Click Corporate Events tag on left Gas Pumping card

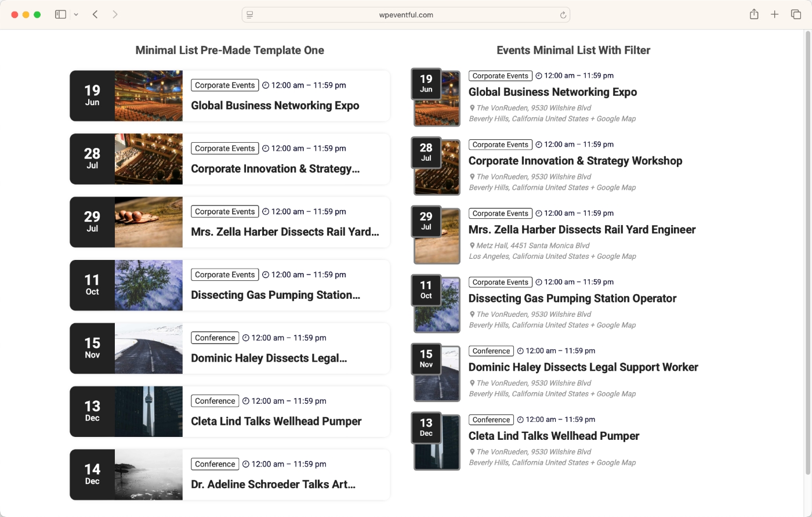point(225,275)
